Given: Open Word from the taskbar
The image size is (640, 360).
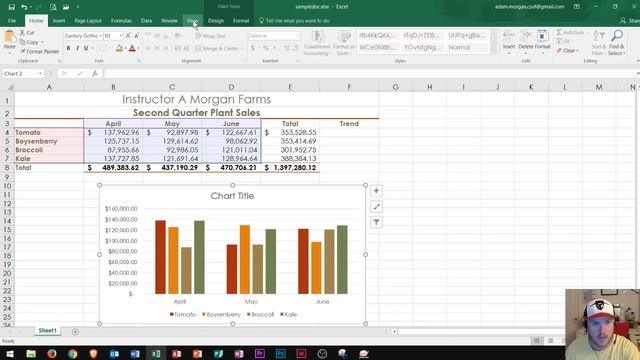Looking at the screenshot, I should (x=135, y=353).
